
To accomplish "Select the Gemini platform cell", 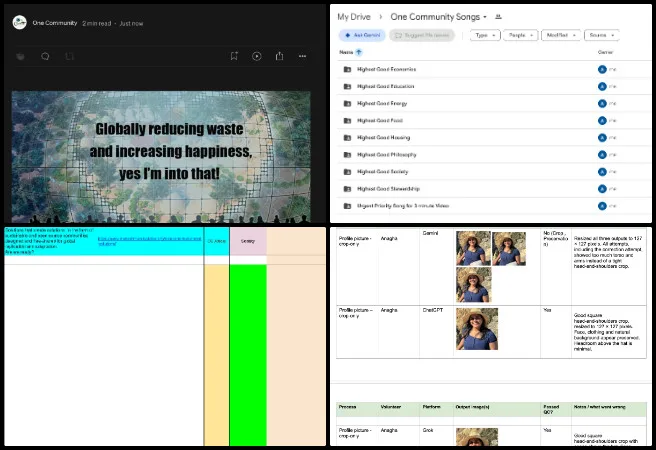I will click(436, 267).
